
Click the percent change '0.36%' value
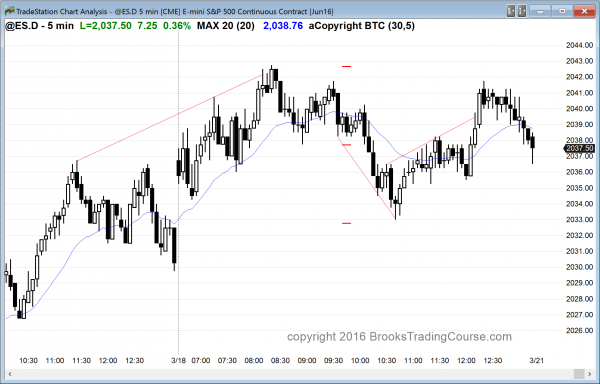[x=177, y=26]
